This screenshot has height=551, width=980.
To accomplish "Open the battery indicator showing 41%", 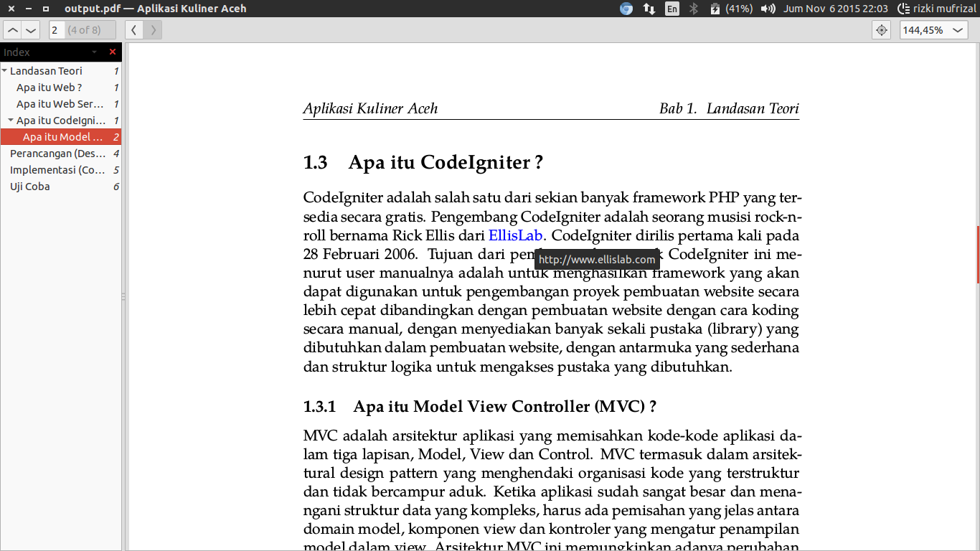I will click(x=730, y=9).
